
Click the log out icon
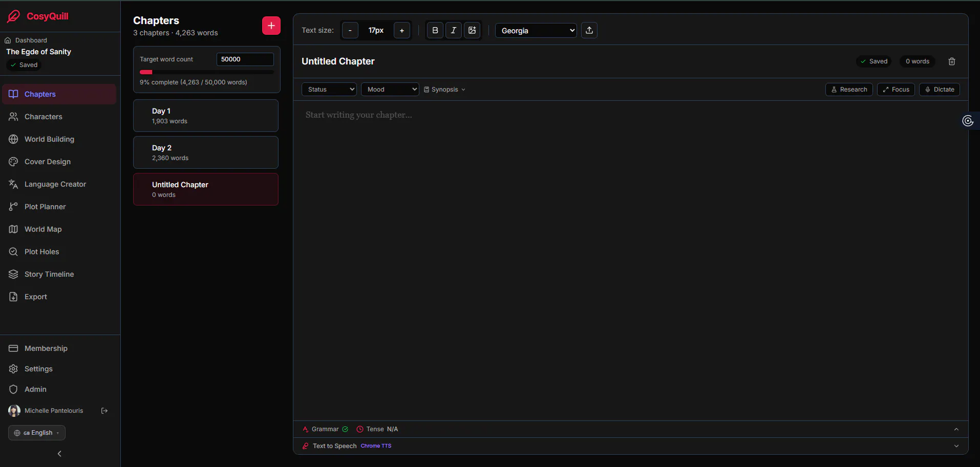pyautogui.click(x=104, y=411)
